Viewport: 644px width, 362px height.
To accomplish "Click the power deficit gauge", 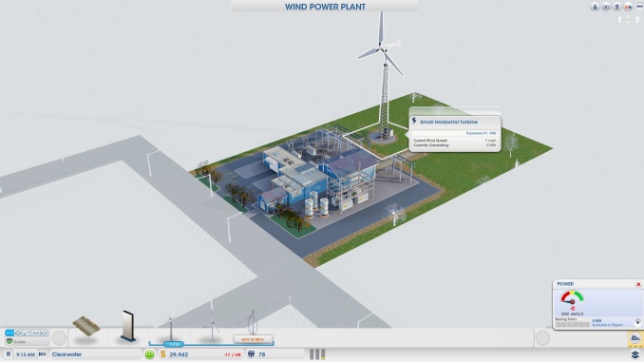I will (x=572, y=298).
